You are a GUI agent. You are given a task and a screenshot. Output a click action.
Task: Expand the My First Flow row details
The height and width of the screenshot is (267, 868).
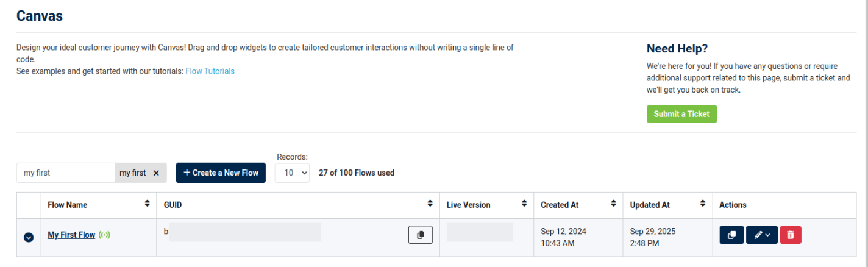(29, 237)
